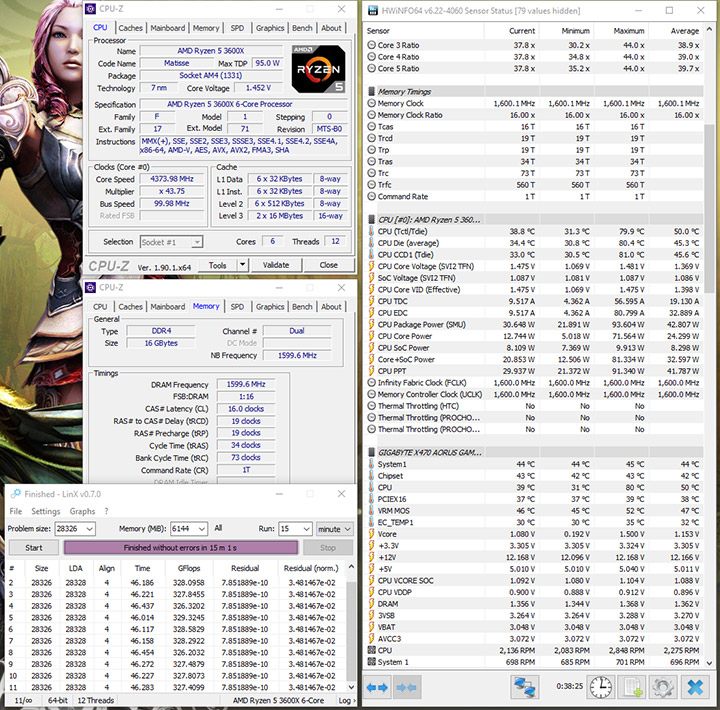Image resolution: width=720 pixels, height=710 pixels.
Task: Click the LinX finished progress bar
Action: (181, 548)
